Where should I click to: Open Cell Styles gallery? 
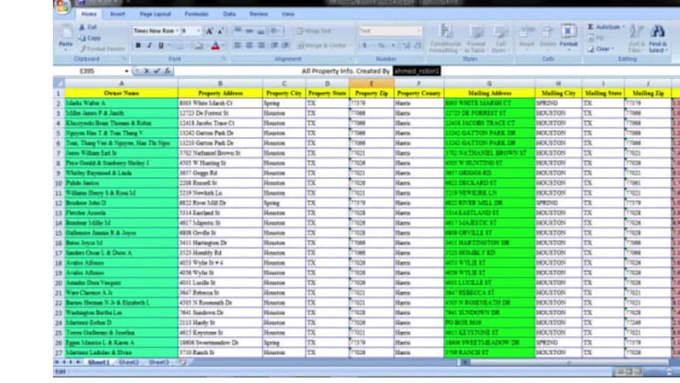500,39
